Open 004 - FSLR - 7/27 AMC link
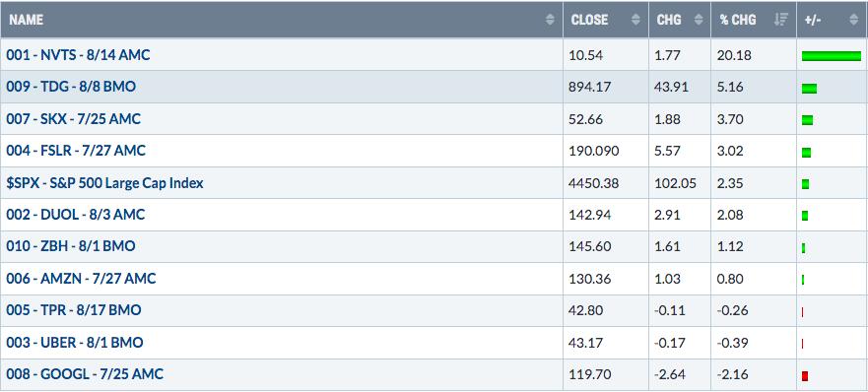Screen dimensions: 868x392 (76, 151)
